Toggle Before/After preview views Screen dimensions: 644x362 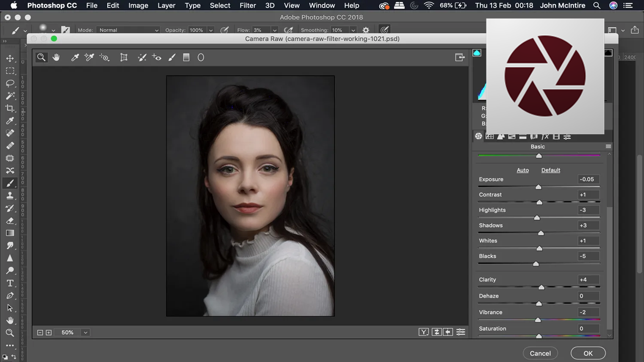click(424, 332)
